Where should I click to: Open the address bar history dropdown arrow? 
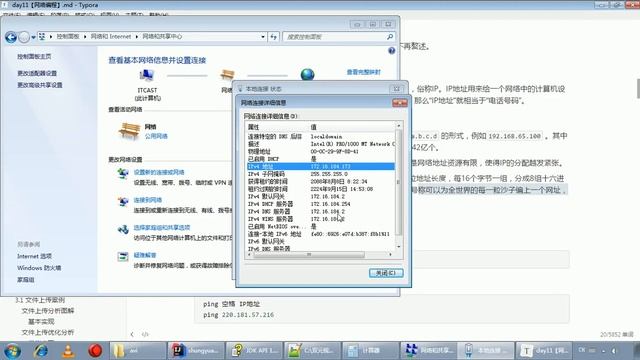tap(263, 37)
